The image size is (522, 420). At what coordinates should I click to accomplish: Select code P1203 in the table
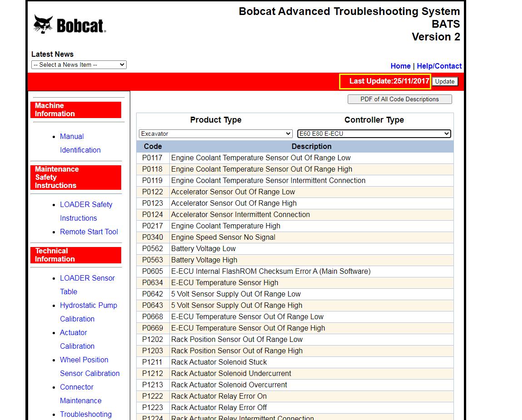coord(153,351)
